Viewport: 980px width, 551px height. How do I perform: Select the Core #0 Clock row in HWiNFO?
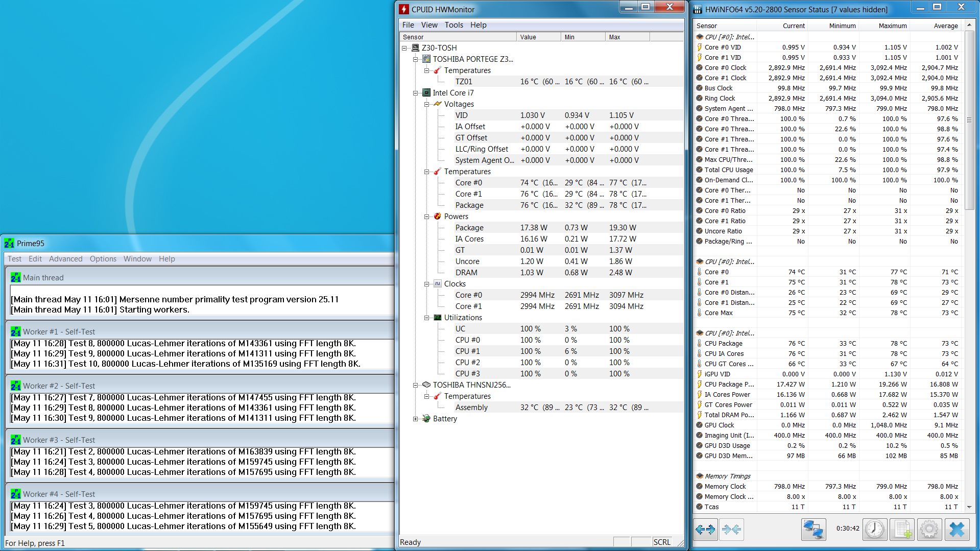[828, 67]
